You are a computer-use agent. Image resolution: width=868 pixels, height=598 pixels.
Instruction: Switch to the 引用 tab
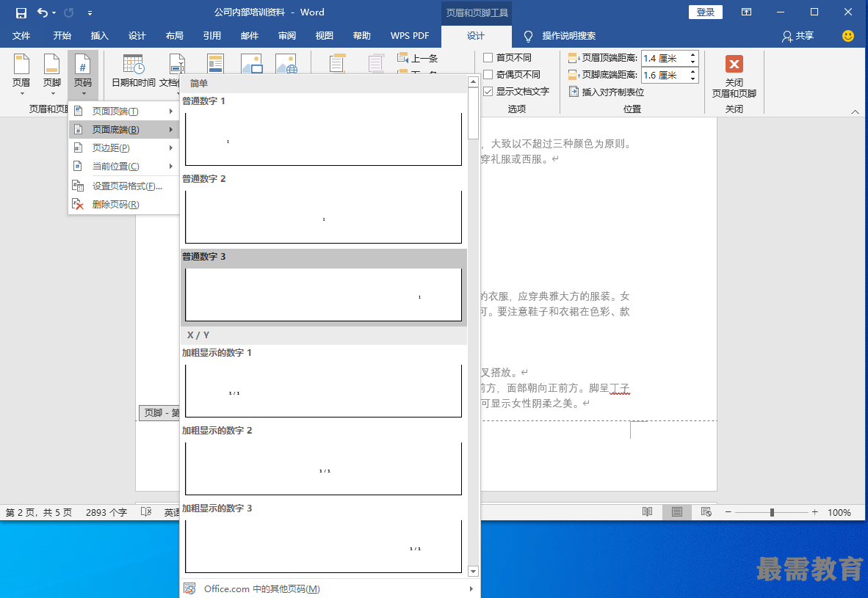pyautogui.click(x=212, y=36)
